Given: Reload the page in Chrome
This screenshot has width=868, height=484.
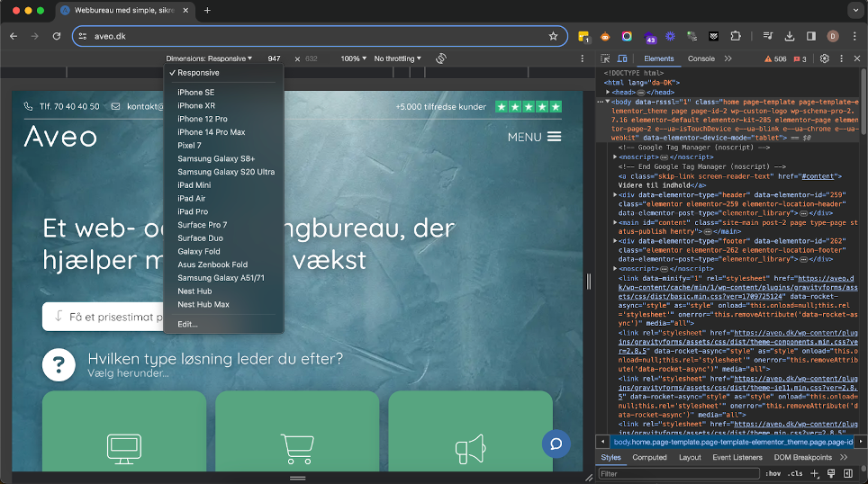Looking at the screenshot, I should coord(57,36).
